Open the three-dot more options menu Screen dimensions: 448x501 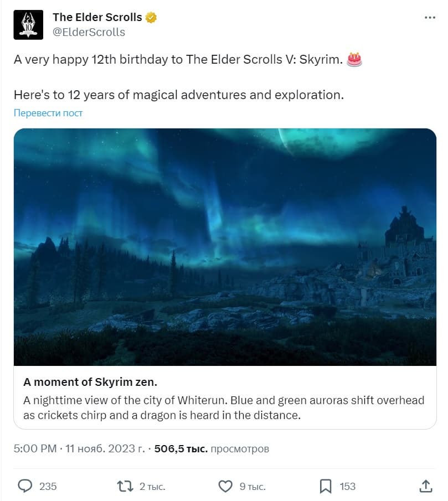(x=430, y=18)
